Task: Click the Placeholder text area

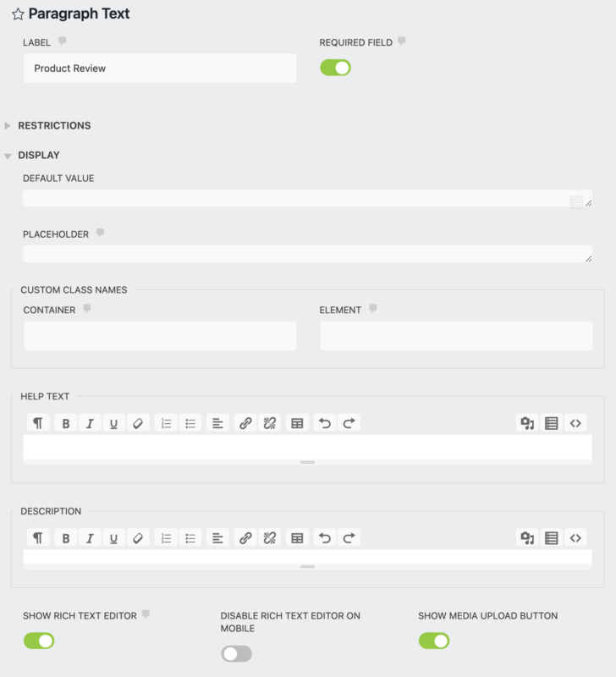Action: click(x=307, y=251)
